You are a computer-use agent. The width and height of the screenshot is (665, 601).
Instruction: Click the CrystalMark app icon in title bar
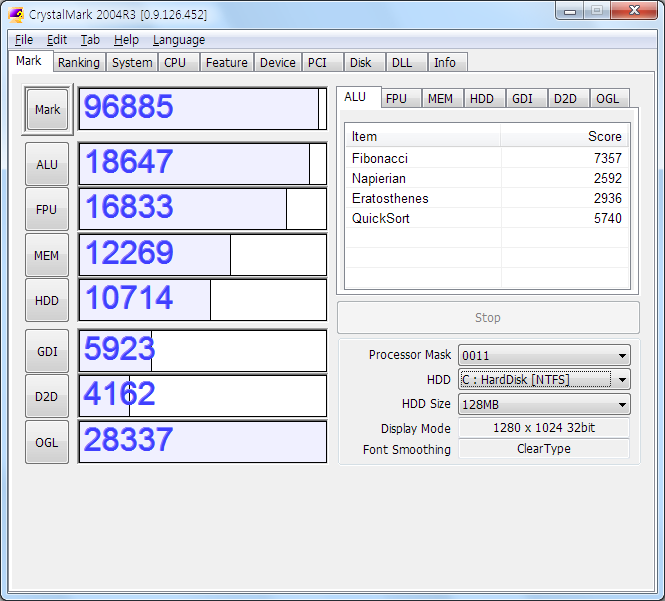click(16, 14)
